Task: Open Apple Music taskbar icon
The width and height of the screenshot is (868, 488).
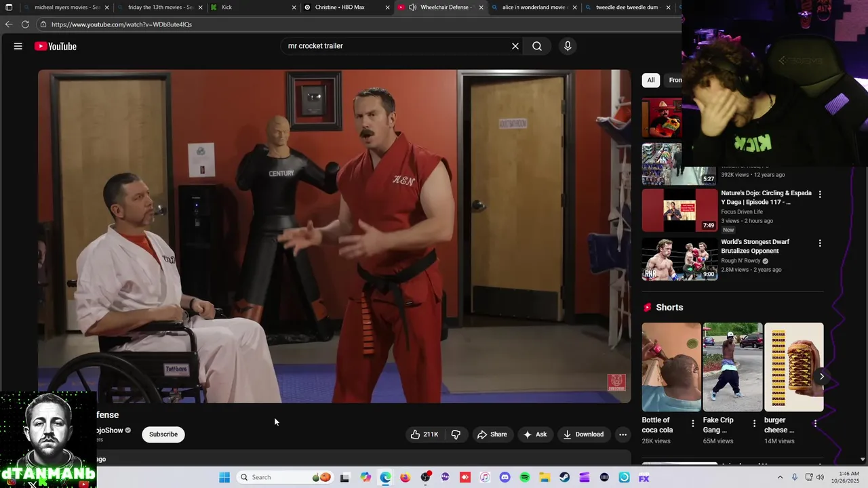Action: point(485,477)
